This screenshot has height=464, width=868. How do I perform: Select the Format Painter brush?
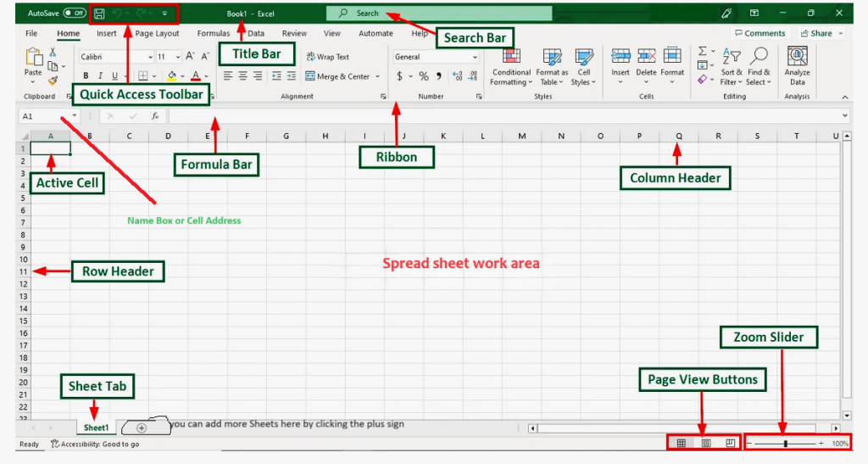pos(53,81)
